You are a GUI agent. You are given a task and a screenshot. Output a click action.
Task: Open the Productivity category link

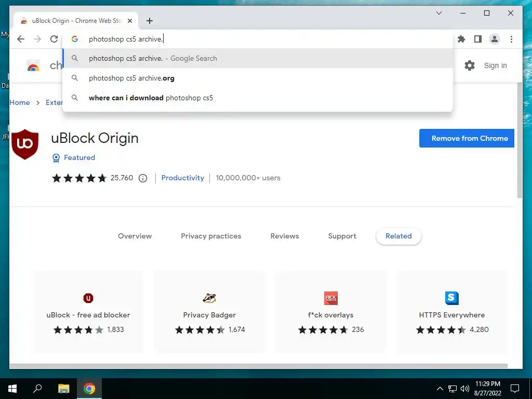click(182, 178)
